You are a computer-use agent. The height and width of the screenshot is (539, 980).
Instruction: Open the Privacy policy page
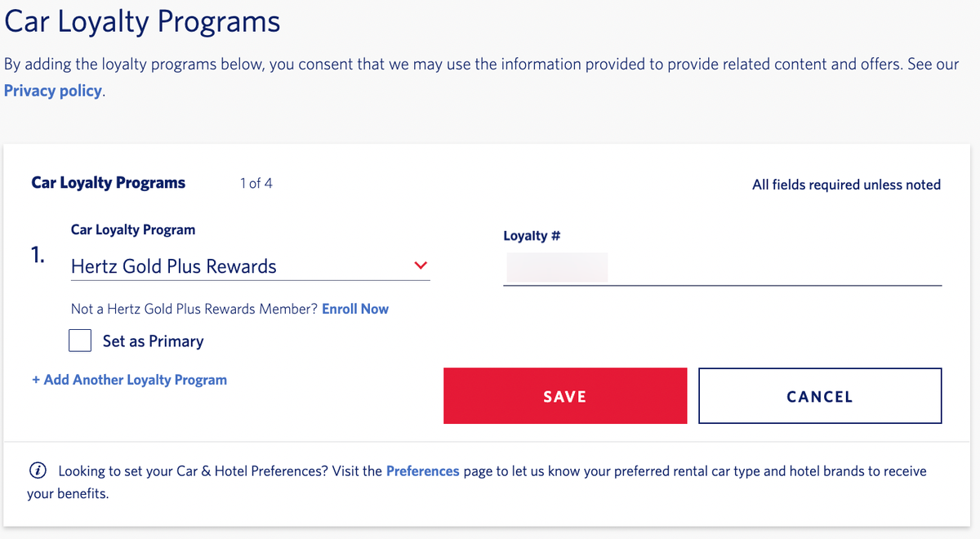[x=52, y=91]
